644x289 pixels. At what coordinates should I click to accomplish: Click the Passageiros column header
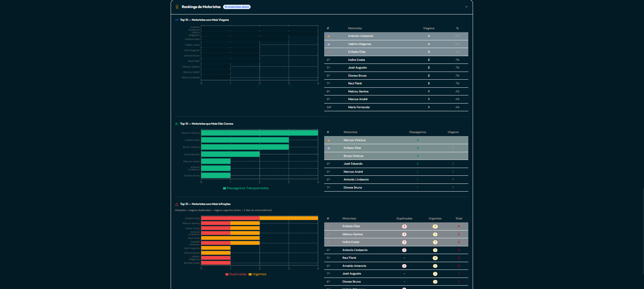pos(418,132)
